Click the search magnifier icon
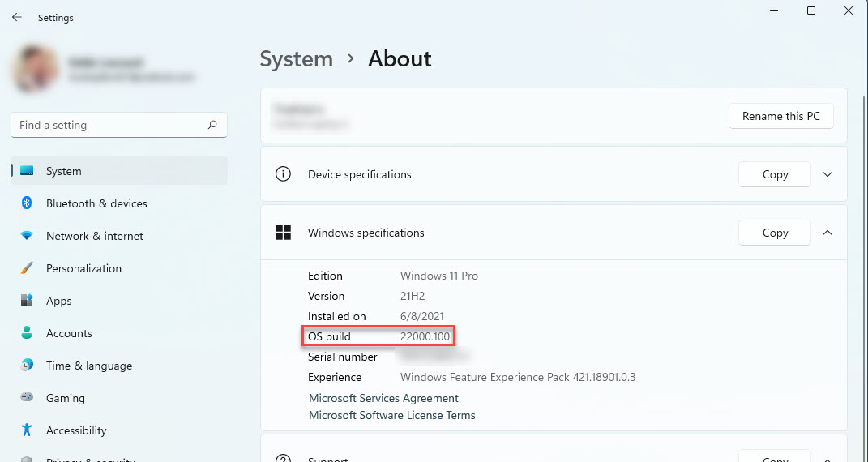Screen dimensions: 868x462 pyautogui.click(x=212, y=125)
